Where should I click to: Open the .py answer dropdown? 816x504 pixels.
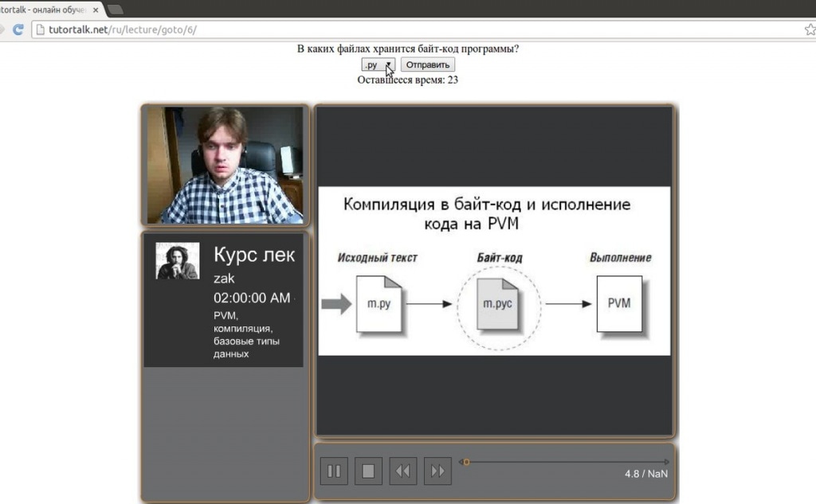pyautogui.click(x=377, y=64)
